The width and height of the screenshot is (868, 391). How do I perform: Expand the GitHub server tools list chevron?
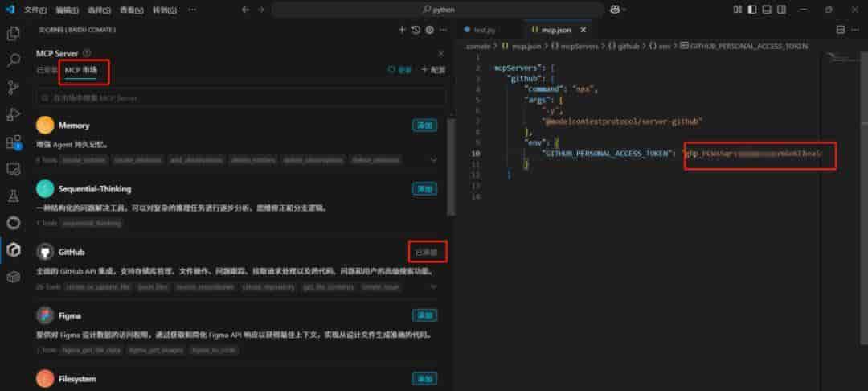[x=433, y=287]
